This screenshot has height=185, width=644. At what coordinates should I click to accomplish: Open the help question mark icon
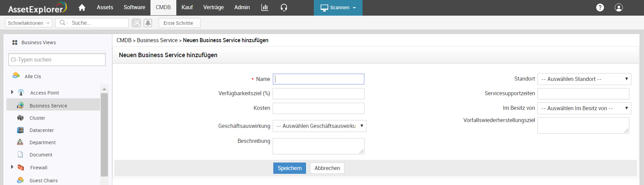(600, 7)
